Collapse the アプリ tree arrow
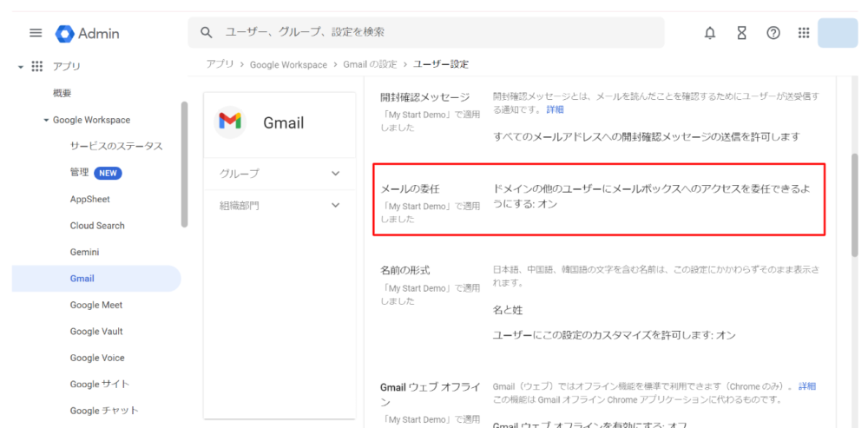 pyautogui.click(x=21, y=67)
